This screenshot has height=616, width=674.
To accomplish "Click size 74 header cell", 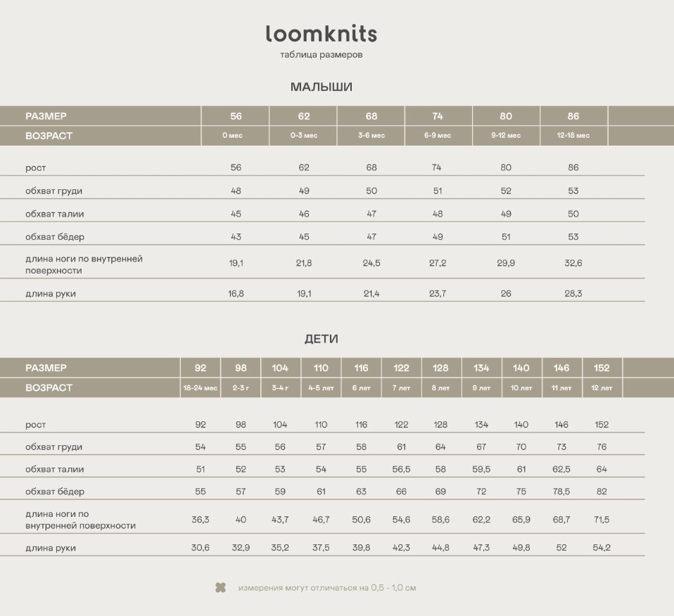I will pos(438,116).
